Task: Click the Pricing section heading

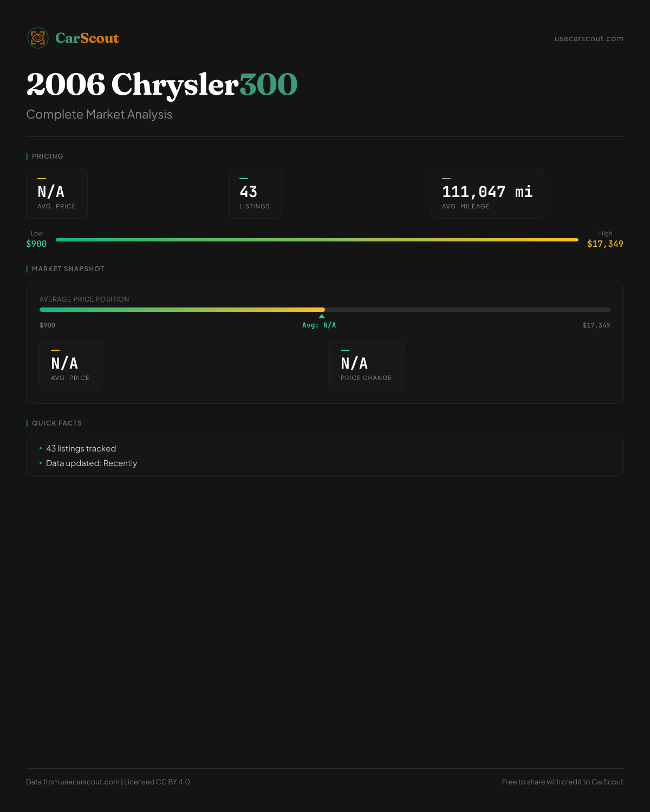Action: click(48, 156)
